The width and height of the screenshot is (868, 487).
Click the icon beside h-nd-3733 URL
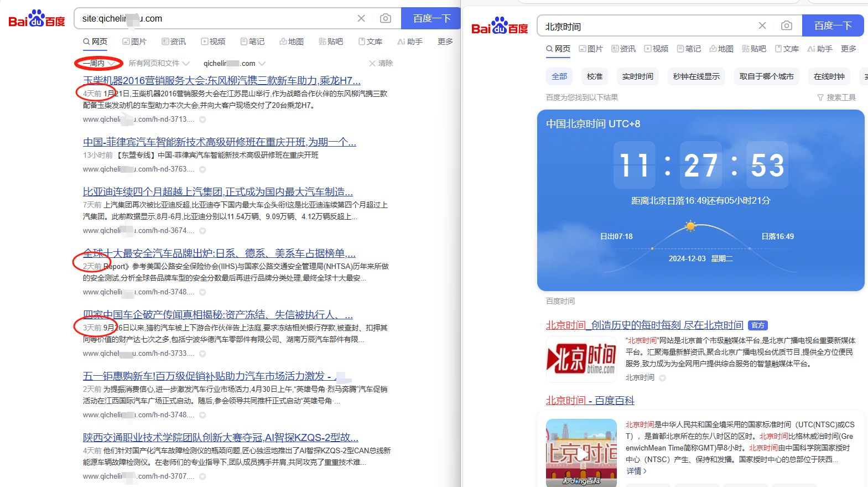pyautogui.click(x=202, y=354)
